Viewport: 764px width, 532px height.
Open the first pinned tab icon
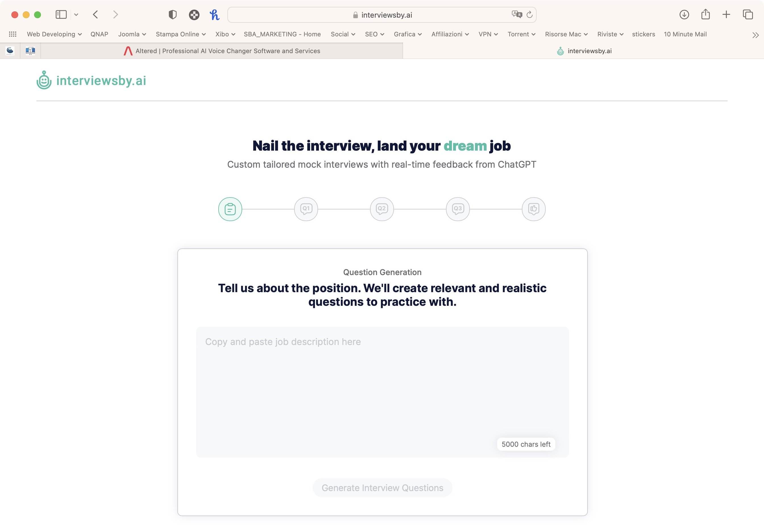tap(10, 51)
